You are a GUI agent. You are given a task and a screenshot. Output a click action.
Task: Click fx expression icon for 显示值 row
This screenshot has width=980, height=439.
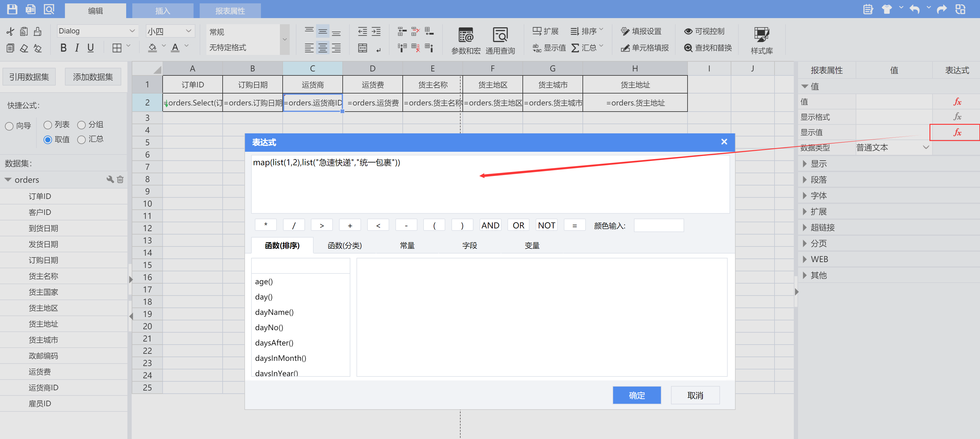coord(957,132)
